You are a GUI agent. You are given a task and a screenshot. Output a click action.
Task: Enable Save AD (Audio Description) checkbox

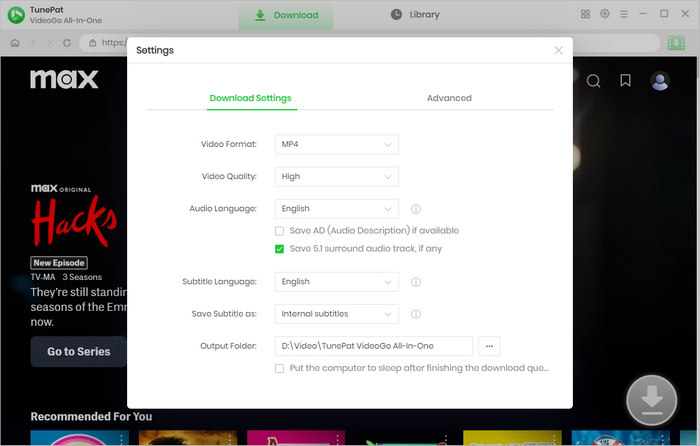279,231
